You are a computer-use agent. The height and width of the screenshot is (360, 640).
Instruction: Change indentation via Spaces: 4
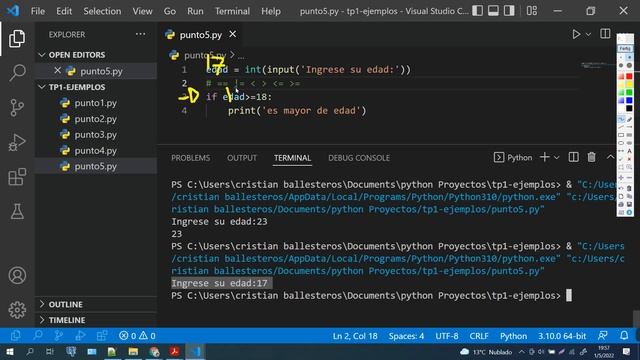pos(406,336)
